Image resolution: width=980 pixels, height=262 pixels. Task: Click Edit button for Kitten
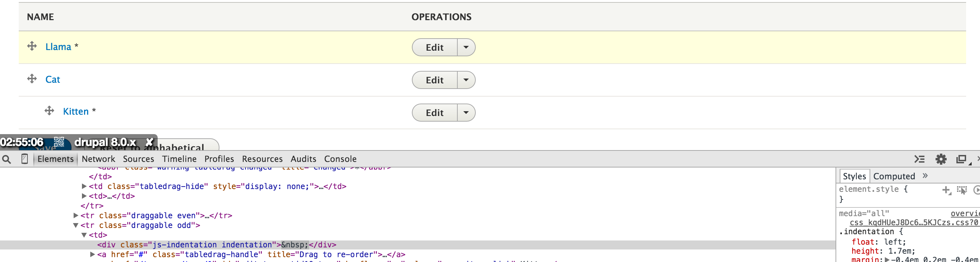pos(434,113)
